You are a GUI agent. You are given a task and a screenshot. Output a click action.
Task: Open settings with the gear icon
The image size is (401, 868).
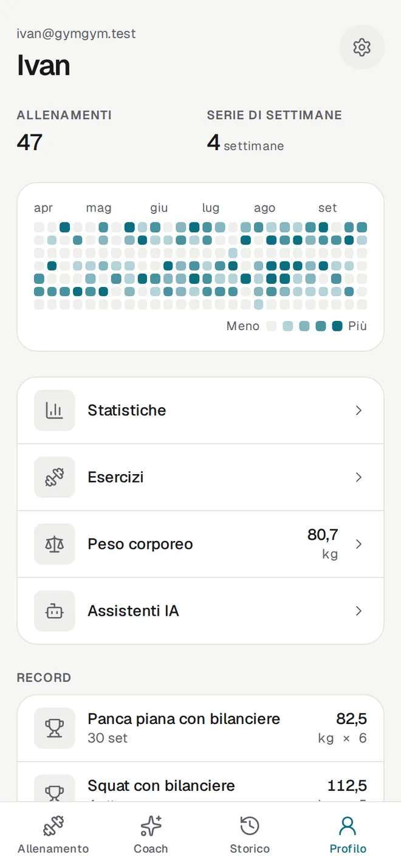click(362, 47)
